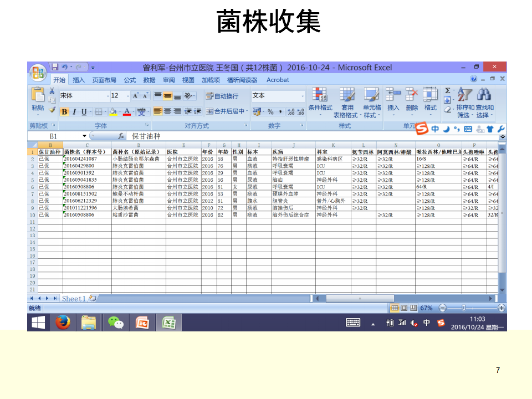Toggle middle vertical alignment
This screenshot has width=532, height=399.
click(x=167, y=96)
